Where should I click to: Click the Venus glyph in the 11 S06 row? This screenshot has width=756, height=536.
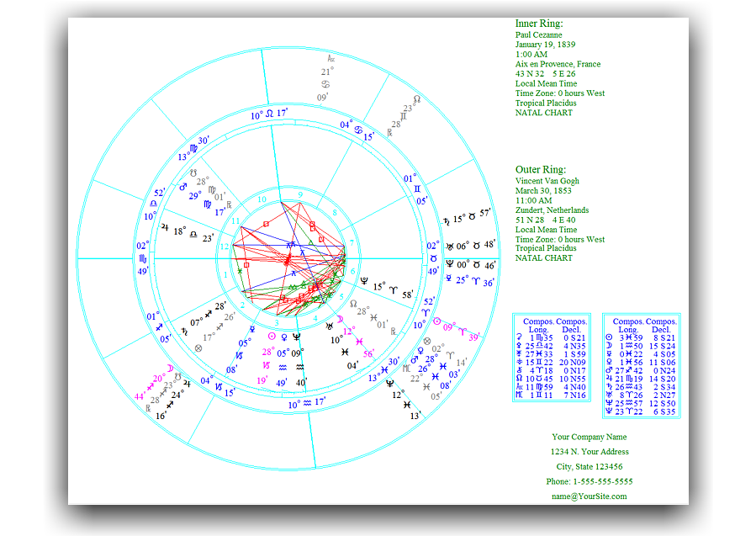point(609,362)
